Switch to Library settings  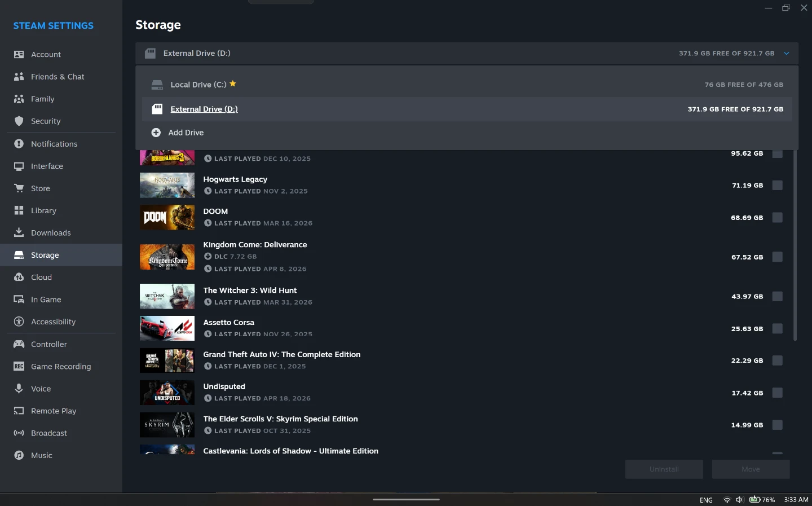61,210
